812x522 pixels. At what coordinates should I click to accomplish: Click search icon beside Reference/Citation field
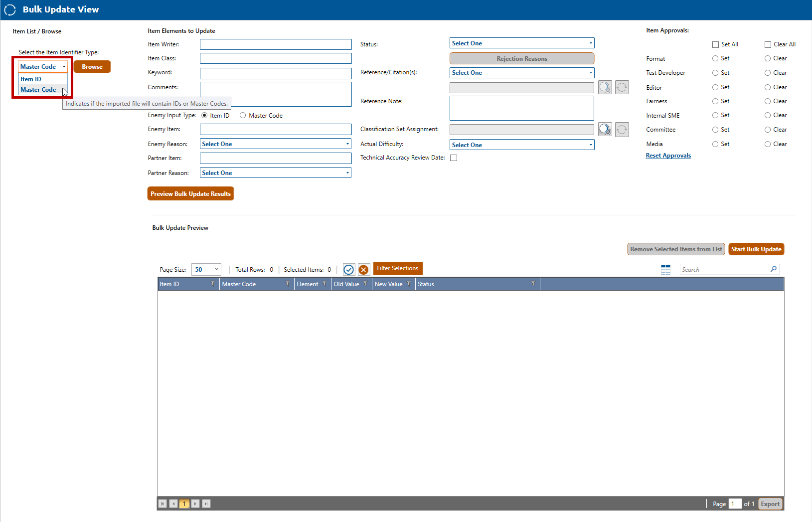pos(605,87)
